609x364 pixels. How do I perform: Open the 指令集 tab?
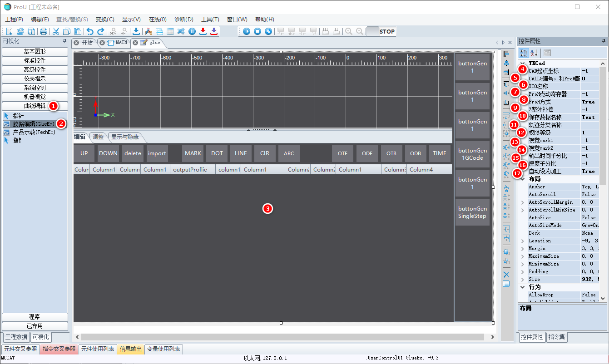pyautogui.click(x=557, y=337)
